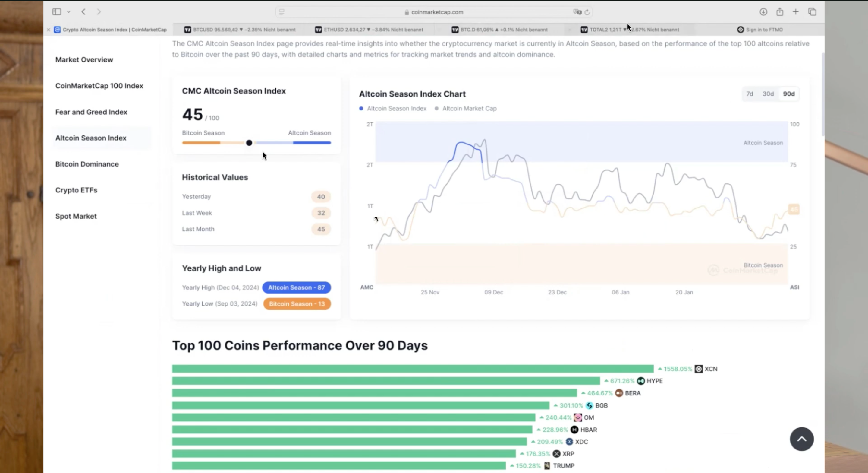
Task: Click the page vertical scrollbar
Action: pyautogui.click(x=823, y=94)
